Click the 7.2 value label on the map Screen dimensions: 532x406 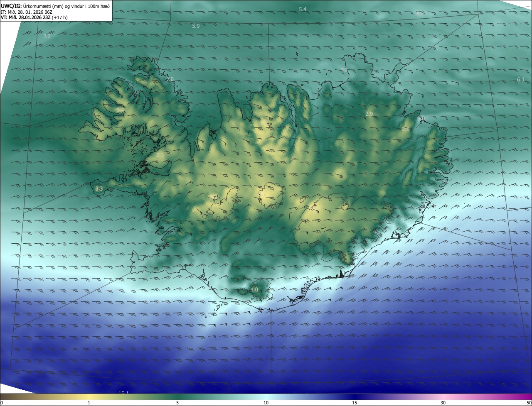[47, 37]
